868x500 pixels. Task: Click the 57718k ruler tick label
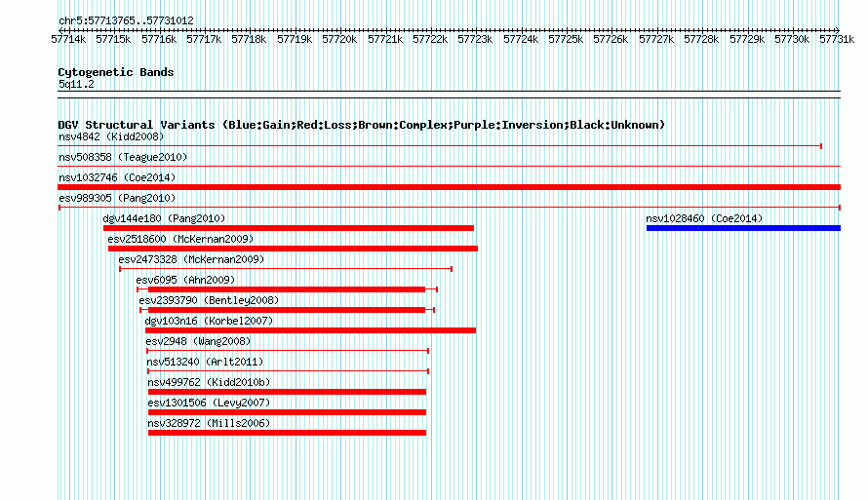pyautogui.click(x=249, y=39)
